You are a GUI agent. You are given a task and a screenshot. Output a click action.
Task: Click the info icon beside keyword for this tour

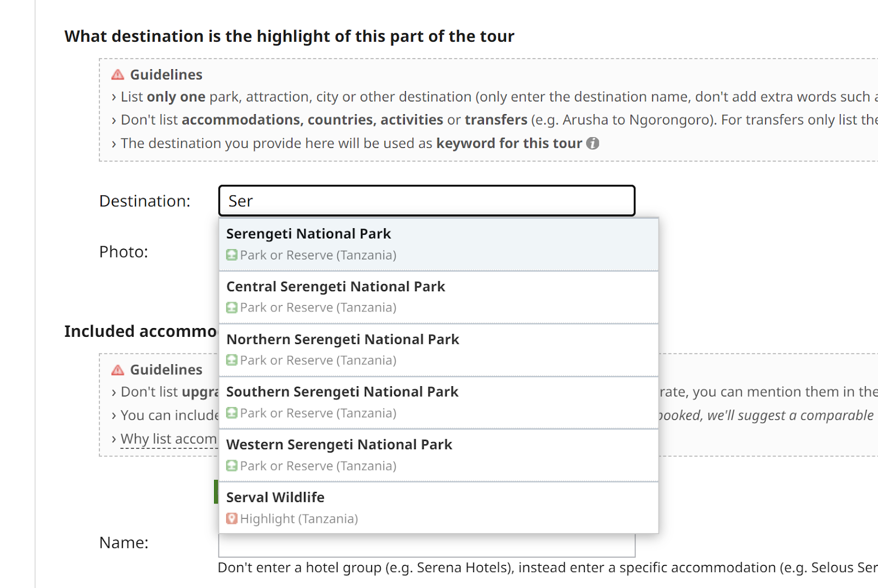(593, 144)
